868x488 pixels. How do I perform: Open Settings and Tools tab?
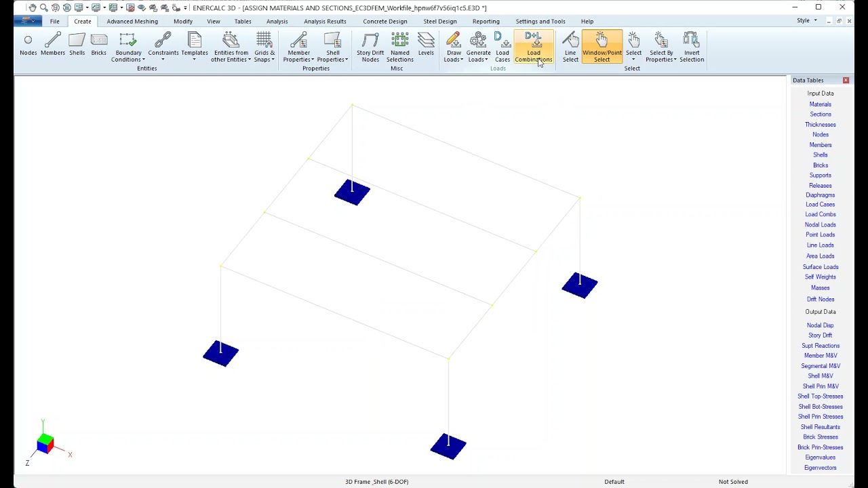540,21
